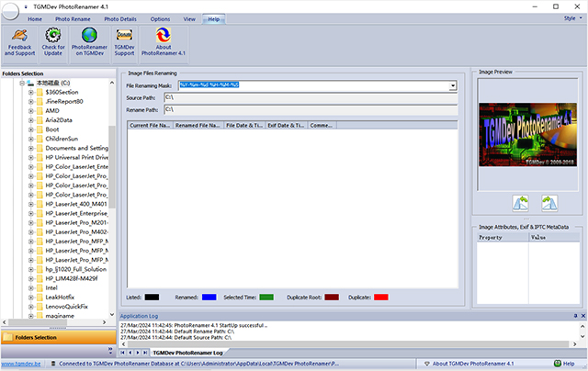Open Feedback and Support
The width and height of the screenshot is (588, 371).
pos(19,42)
